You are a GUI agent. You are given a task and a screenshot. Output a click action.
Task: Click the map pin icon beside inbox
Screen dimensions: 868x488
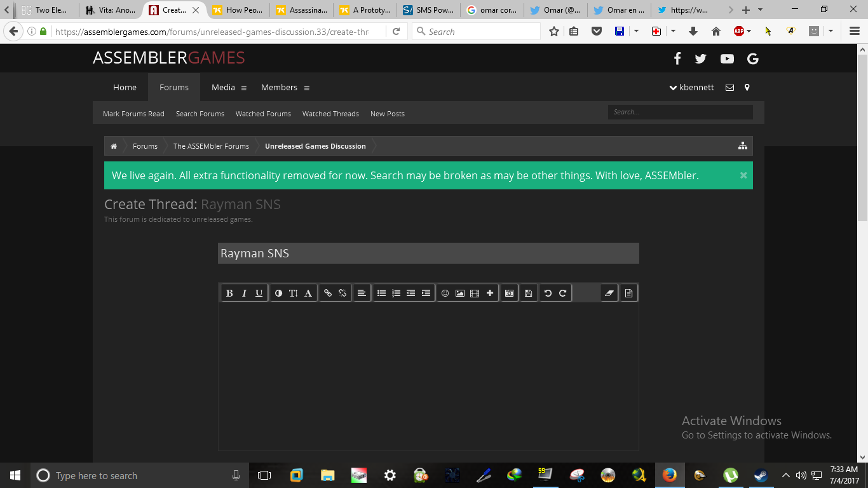[x=747, y=88]
